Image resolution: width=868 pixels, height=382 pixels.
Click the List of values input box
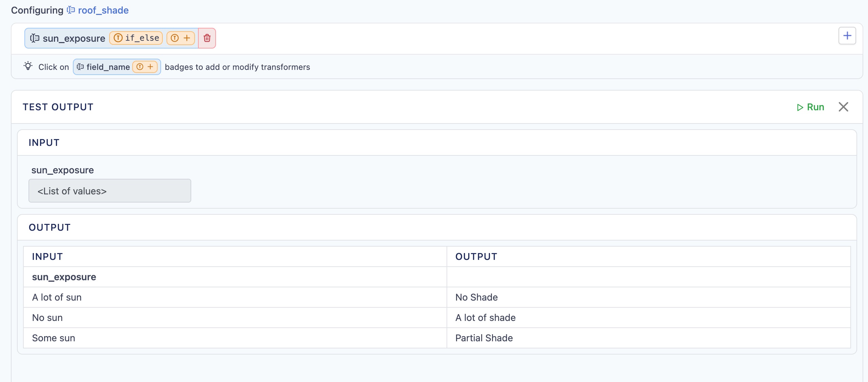110,191
